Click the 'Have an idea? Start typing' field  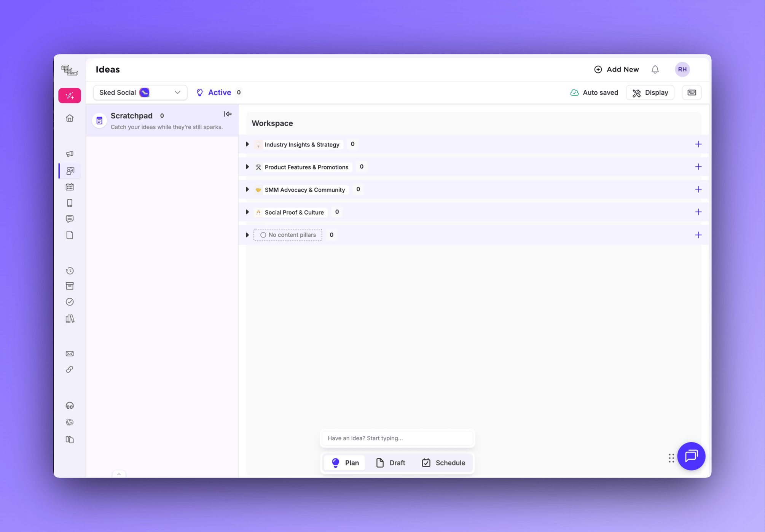397,438
